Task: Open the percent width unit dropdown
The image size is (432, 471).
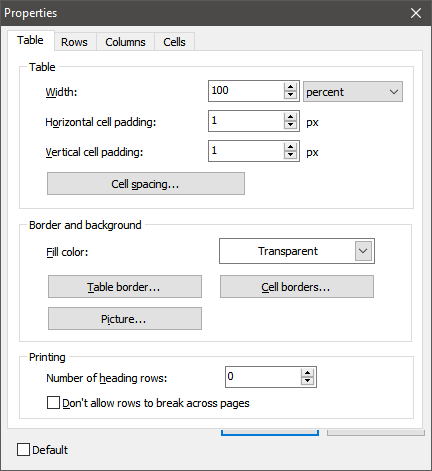Action: pyautogui.click(x=353, y=92)
